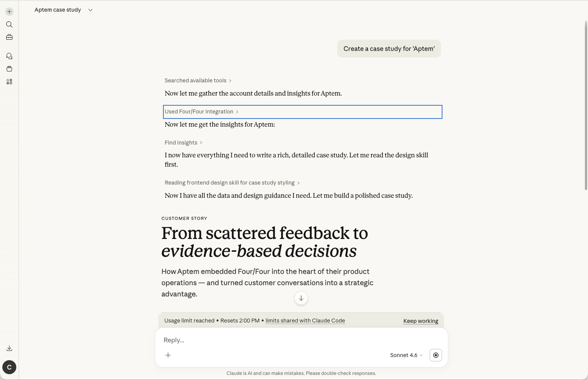
Task: Expand the 'Find insights' step
Action: point(183,143)
